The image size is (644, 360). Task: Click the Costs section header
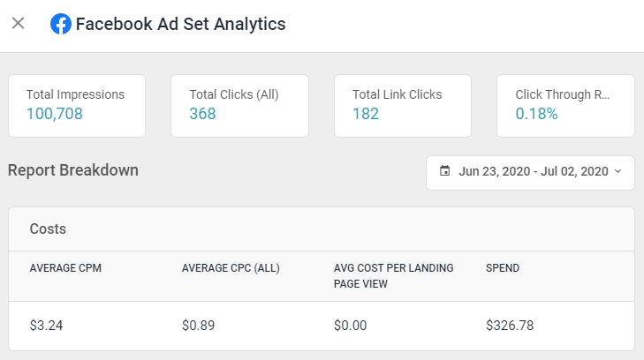[48, 229]
